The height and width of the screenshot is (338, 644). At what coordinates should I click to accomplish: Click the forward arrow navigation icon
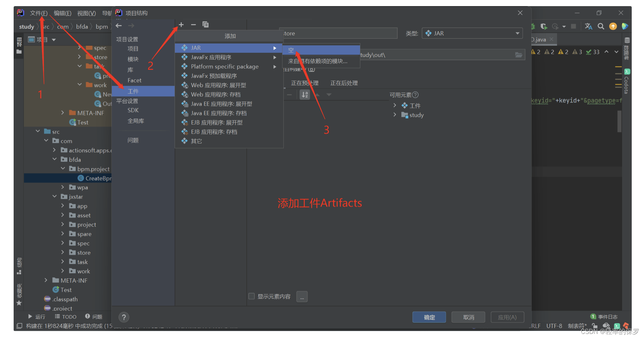pos(131,26)
